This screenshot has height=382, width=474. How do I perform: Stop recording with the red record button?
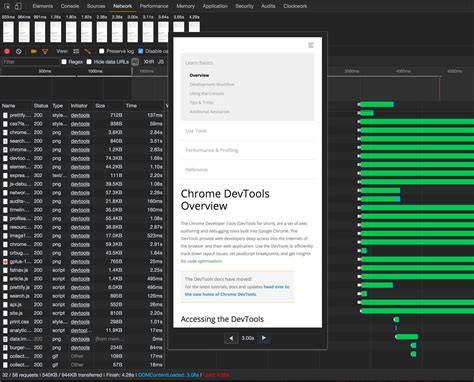[7, 51]
